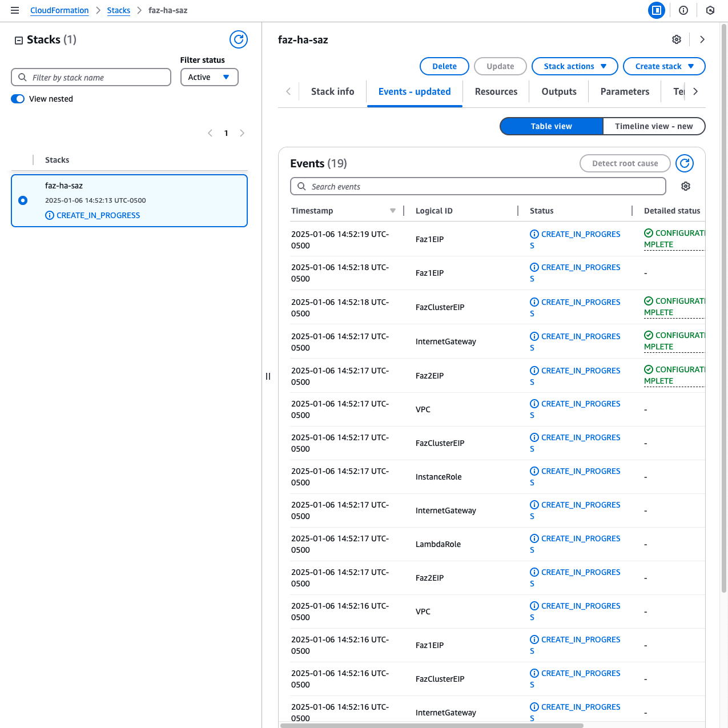The height and width of the screenshot is (728, 728).
Task: Show more tabs with right chevron
Action: tap(695, 91)
